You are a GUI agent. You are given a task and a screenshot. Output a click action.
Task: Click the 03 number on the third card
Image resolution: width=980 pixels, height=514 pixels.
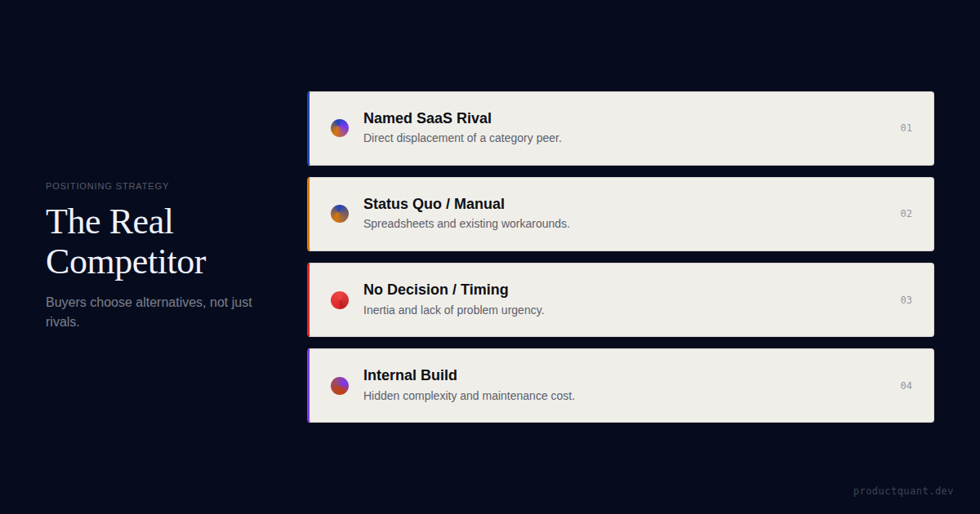point(906,300)
